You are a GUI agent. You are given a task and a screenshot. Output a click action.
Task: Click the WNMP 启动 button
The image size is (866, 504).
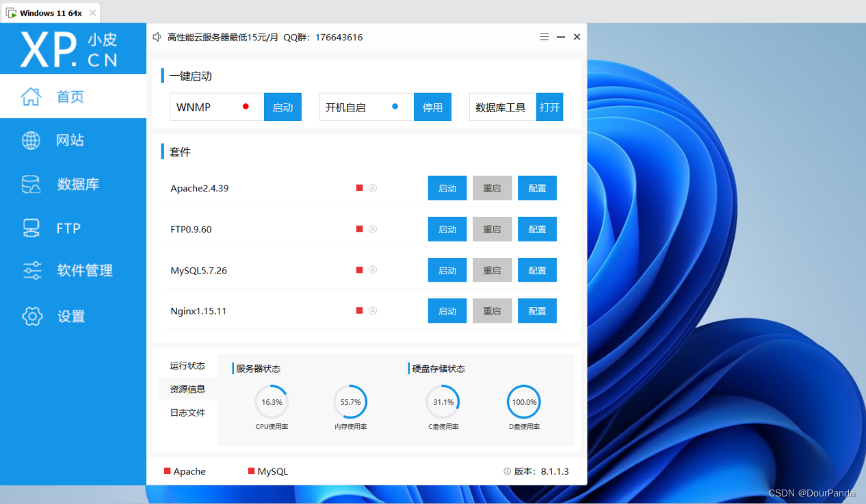pyautogui.click(x=283, y=107)
